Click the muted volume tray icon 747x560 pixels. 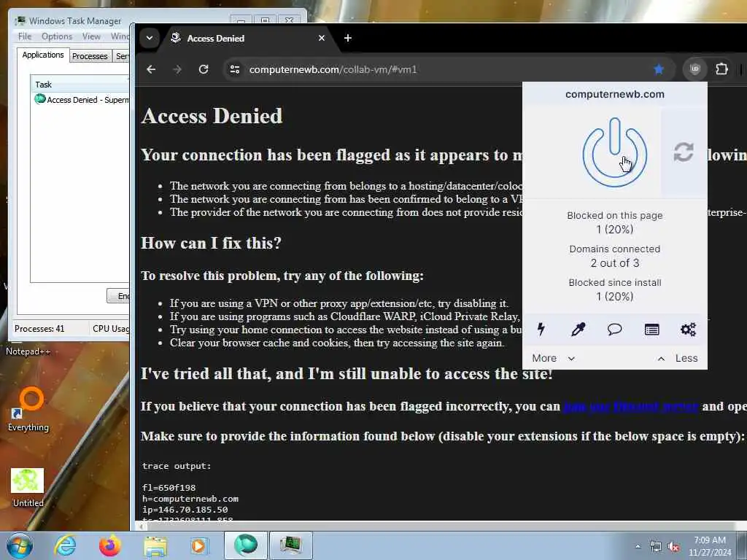click(x=673, y=547)
